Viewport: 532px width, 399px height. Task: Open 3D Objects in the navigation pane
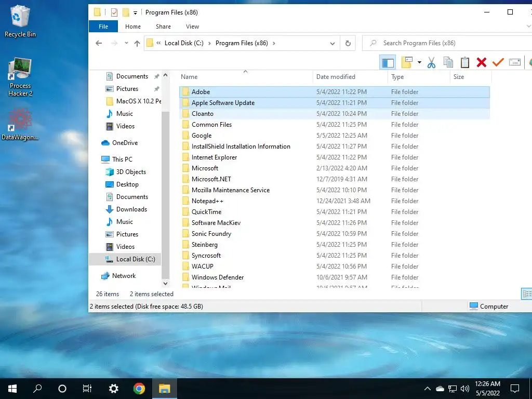[126, 172]
